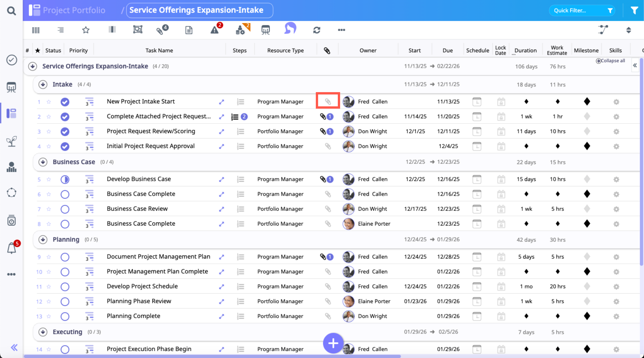
Task: Collapse the Planning group arrow
Action: tap(43, 240)
